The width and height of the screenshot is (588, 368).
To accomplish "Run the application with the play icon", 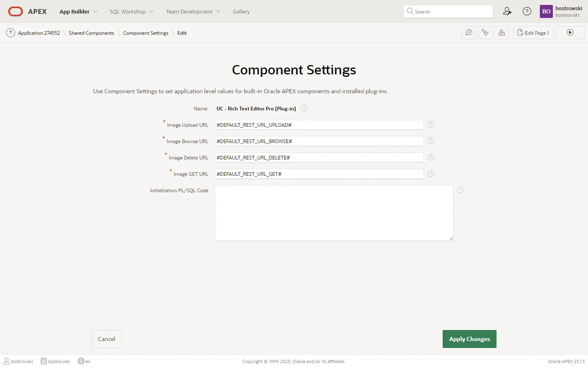I will tap(570, 33).
